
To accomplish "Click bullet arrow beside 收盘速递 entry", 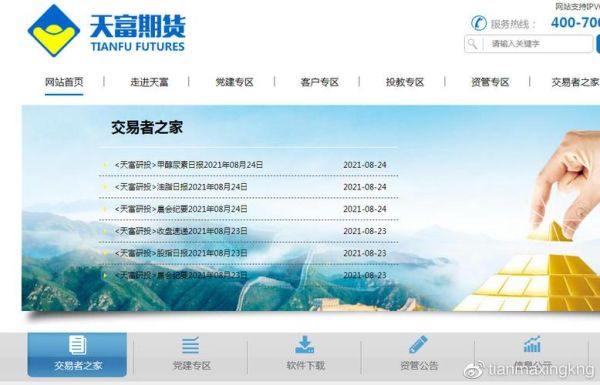I will point(105,232).
